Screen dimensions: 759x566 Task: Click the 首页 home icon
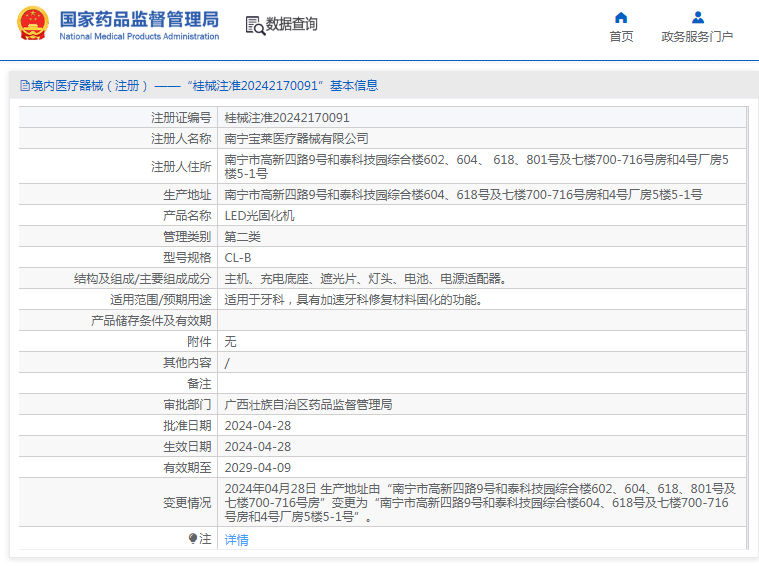pos(621,18)
